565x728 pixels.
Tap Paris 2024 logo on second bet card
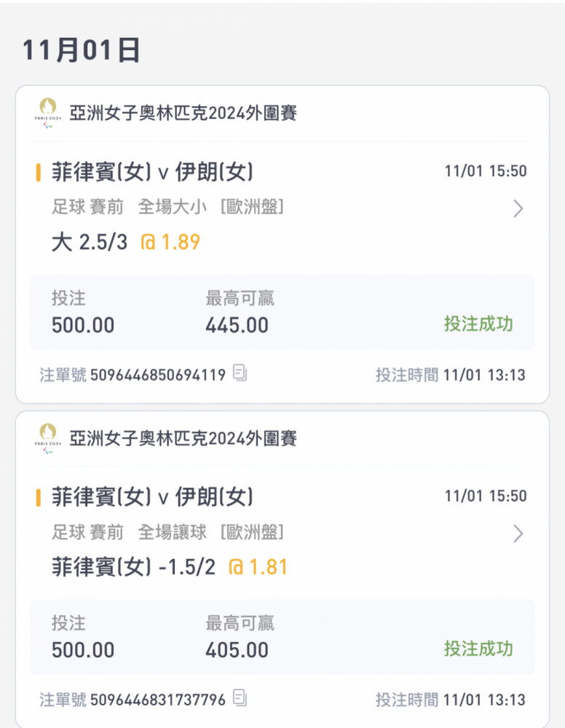tap(47, 438)
